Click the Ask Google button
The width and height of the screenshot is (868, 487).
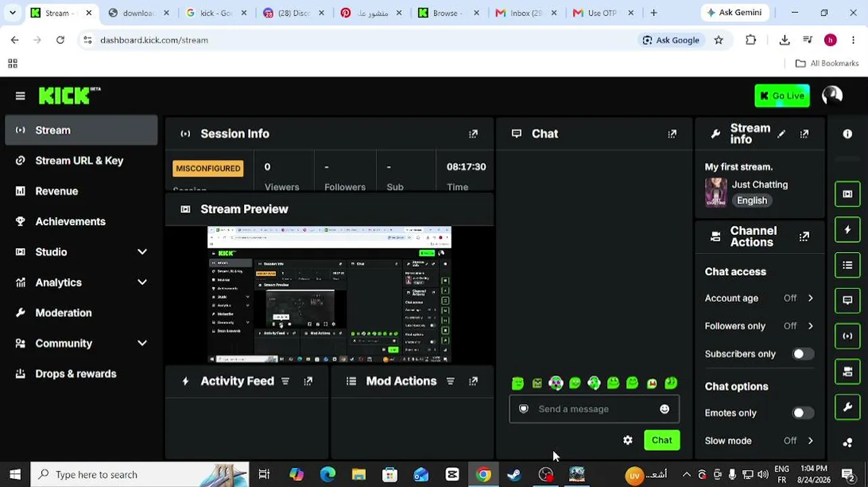[671, 40]
